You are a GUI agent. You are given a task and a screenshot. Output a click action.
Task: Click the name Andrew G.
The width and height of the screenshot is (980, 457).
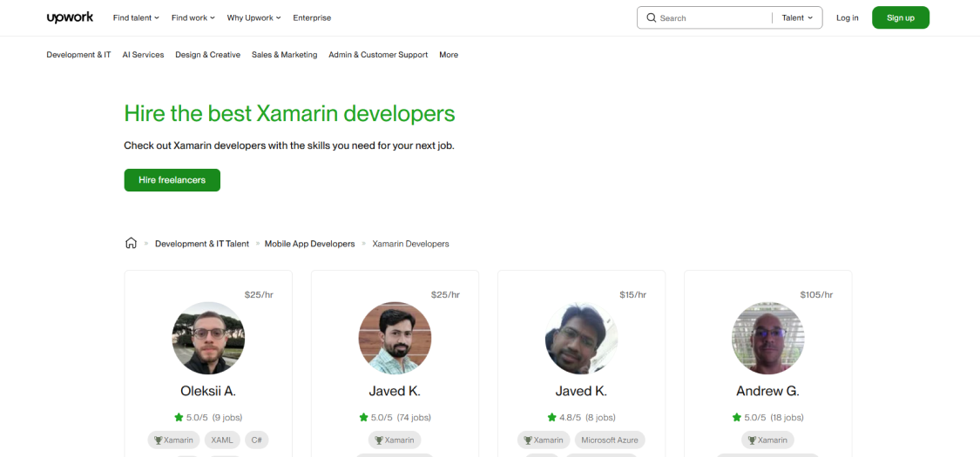point(767,392)
